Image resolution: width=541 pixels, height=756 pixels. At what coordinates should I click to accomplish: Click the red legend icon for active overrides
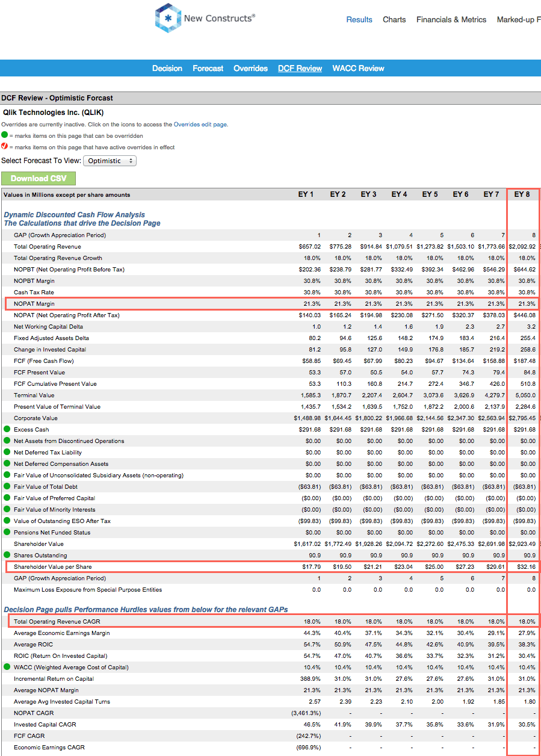(4, 147)
